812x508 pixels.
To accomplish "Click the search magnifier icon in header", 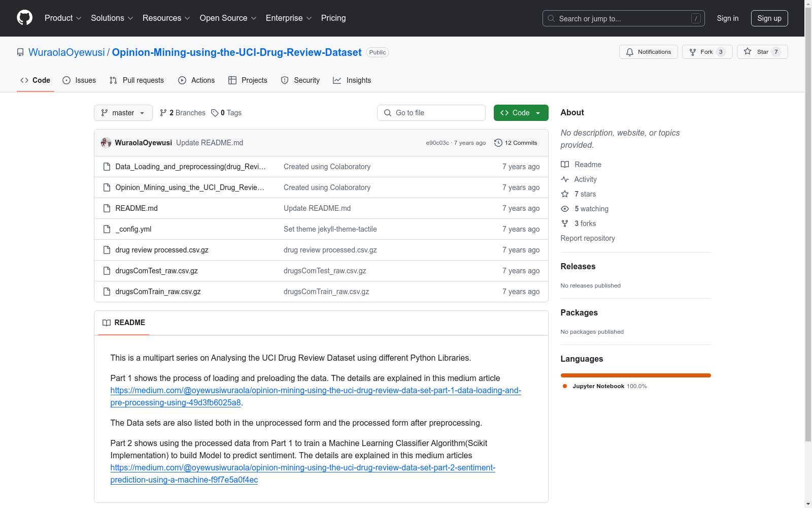I will (x=551, y=18).
